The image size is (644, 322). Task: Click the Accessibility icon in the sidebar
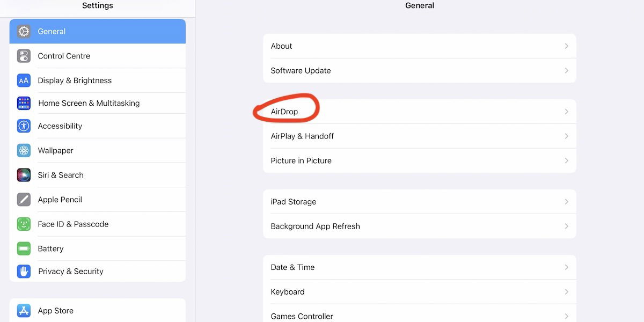[24, 126]
